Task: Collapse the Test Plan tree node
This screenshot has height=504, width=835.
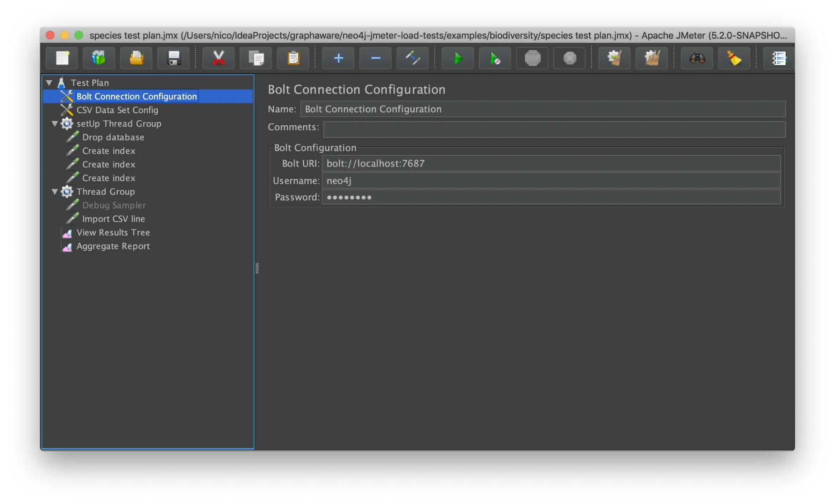Action: [x=49, y=83]
